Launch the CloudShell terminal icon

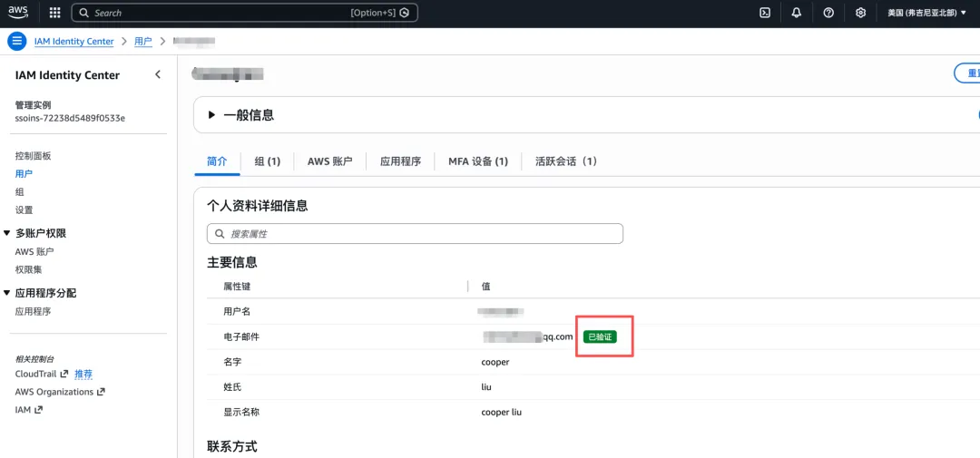765,13
